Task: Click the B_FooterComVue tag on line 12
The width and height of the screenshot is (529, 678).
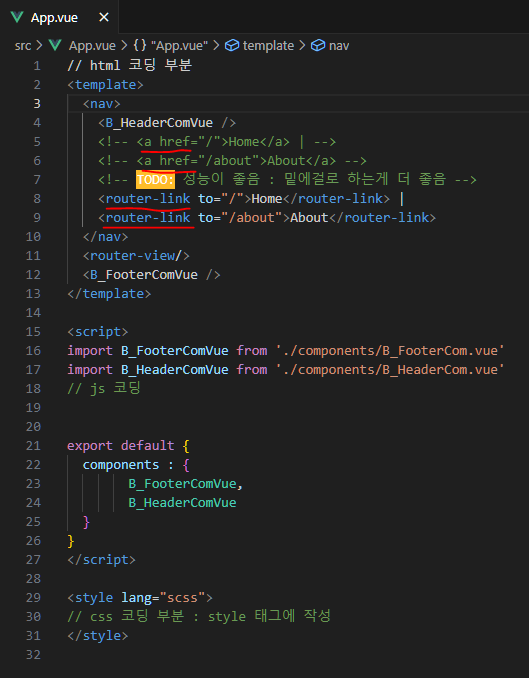Action: [151, 275]
